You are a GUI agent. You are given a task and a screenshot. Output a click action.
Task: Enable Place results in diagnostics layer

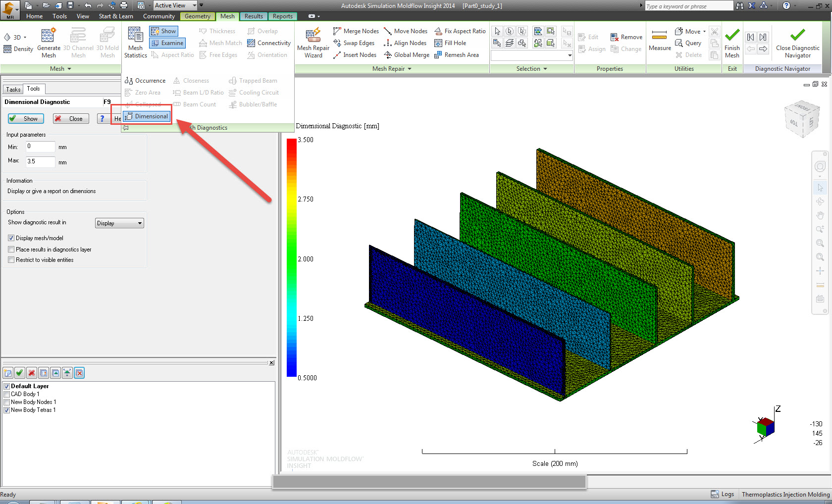tap(11, 250)
